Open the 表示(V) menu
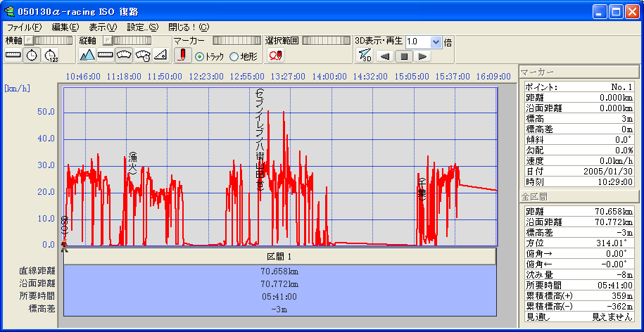Screen dimensions: 644x332 pos(103,27)
